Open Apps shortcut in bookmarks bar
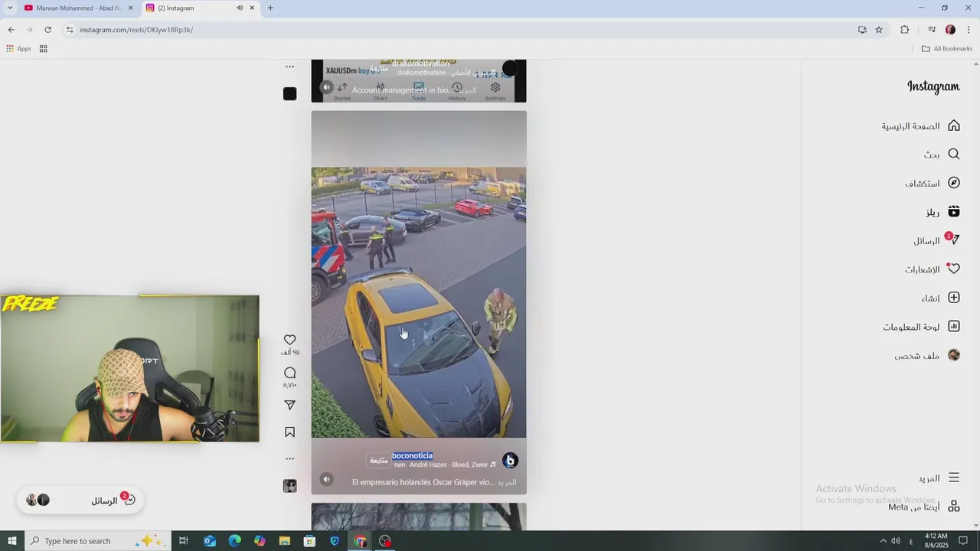Image resolution: width=980 pixels, height=551 pixels. click(x=18, y=48)
